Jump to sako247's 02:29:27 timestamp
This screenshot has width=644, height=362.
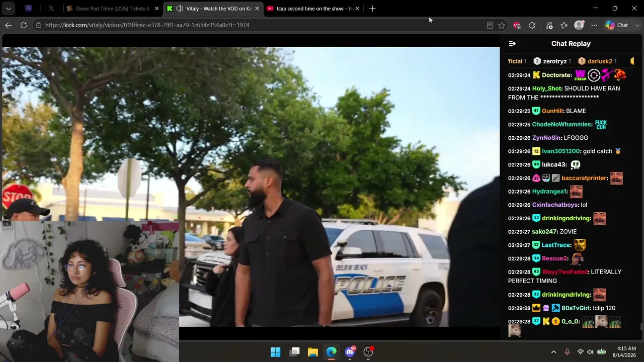tap(519, 232)
